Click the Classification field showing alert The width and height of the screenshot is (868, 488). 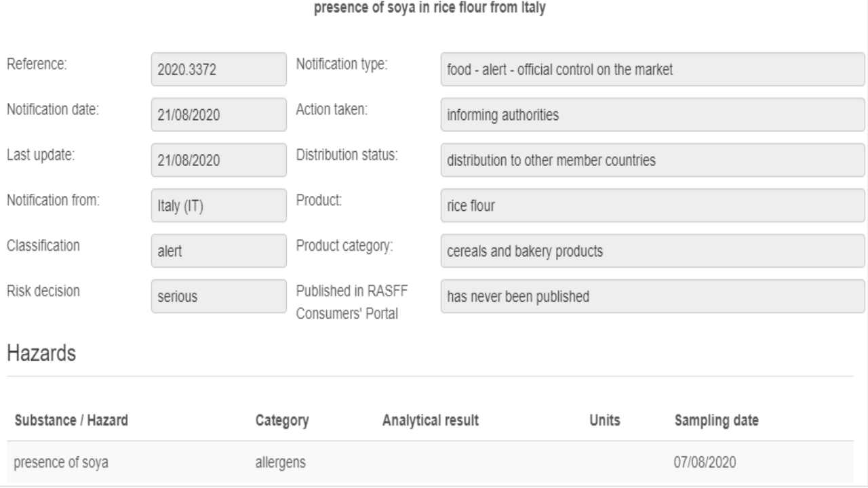click(x=219, y=252)
